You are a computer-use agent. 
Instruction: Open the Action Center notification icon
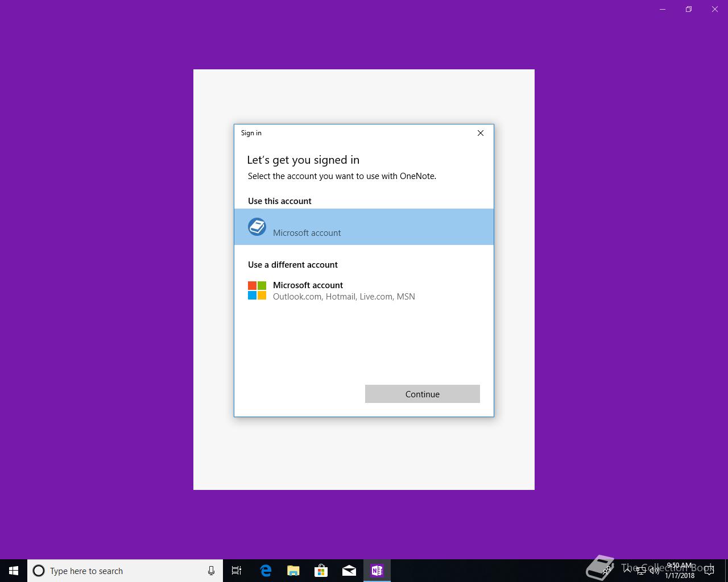point(709,571)
